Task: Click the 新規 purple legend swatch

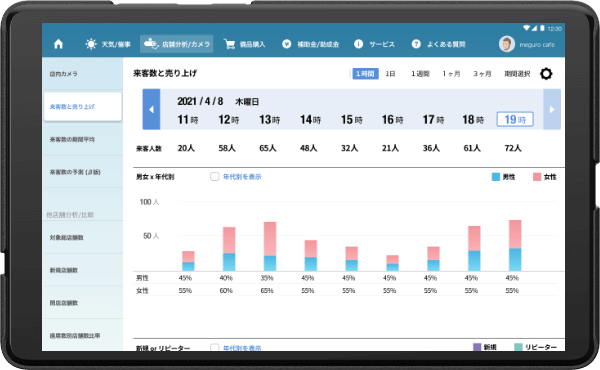Action: pyautogui.click(x=477, y=347)
